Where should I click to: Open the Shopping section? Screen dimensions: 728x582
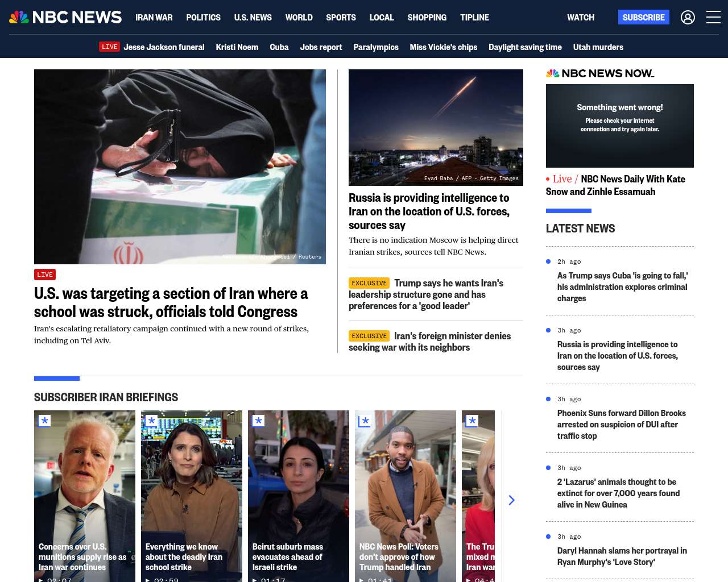coord(427,18)
